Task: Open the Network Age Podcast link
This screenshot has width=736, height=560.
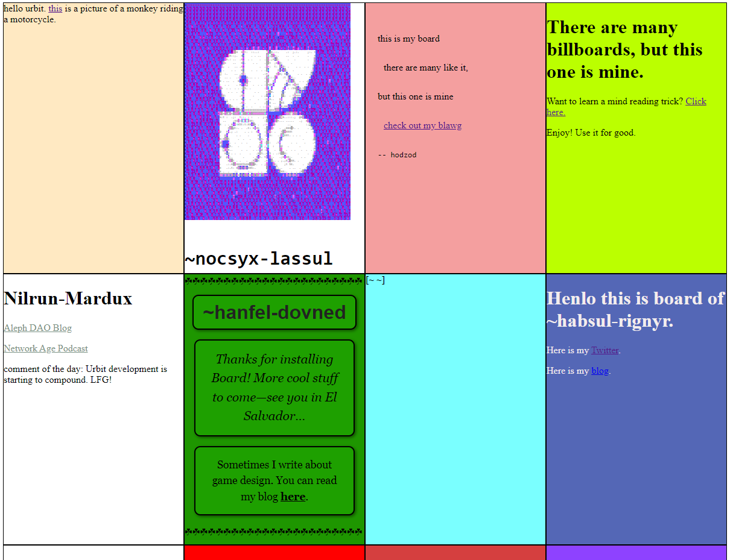Action: click(x=46, y=348)
